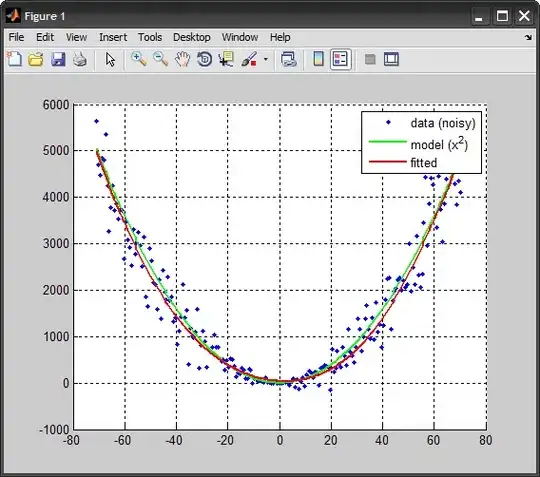
Task: Open the Insert menu
Action: (x=113, y=37)
